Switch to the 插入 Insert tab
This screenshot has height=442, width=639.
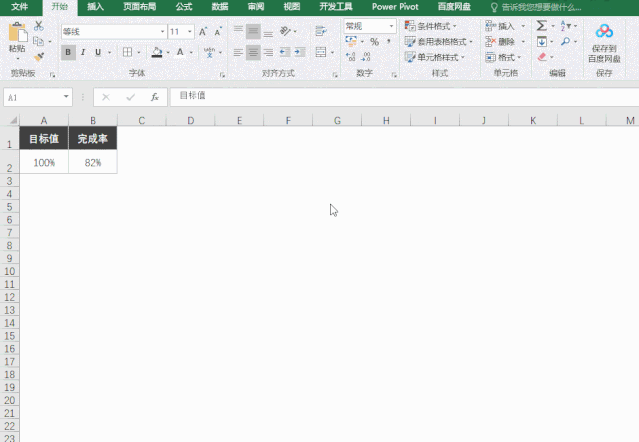(x=95, y=7)
